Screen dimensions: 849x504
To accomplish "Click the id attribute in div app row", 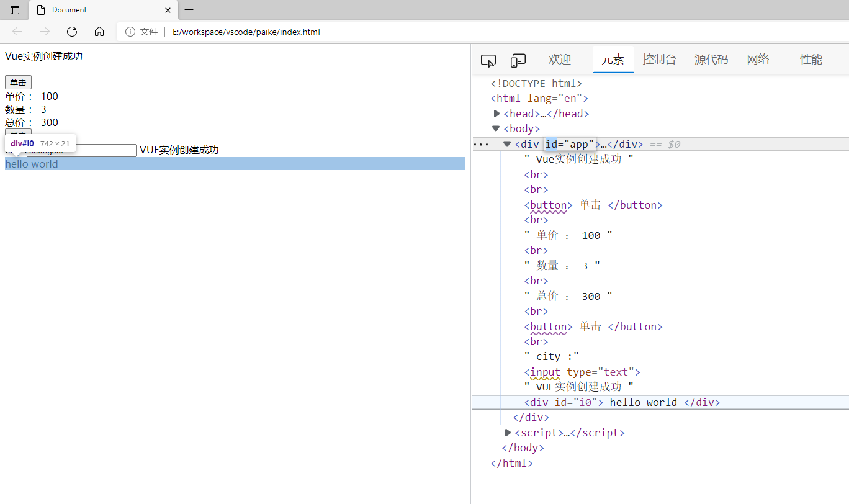I will 552,145.
